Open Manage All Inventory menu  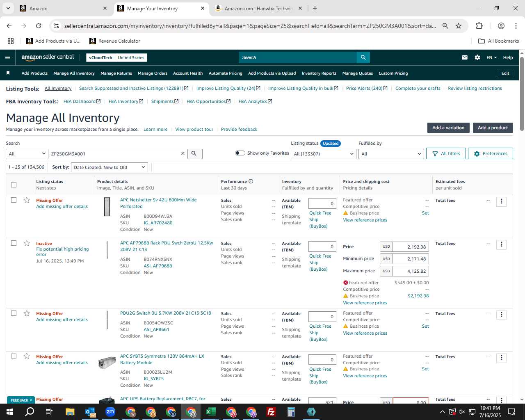coord(74,73)
